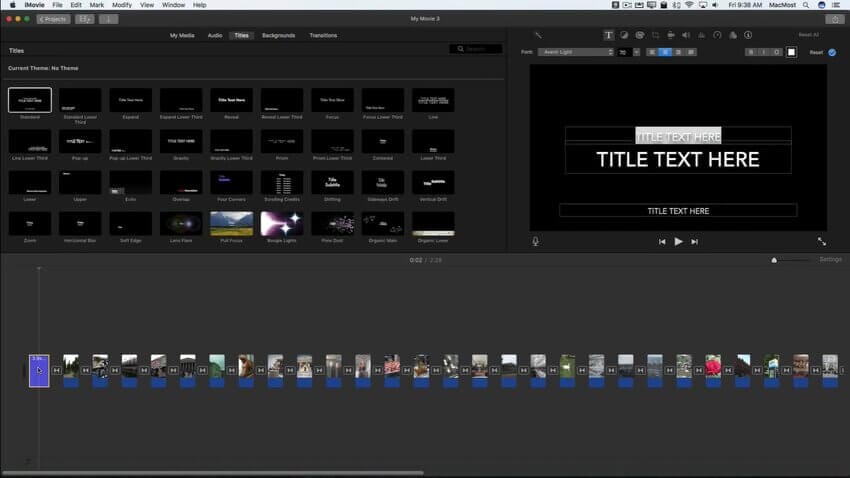Viewport: 850px width, 478px height.
Task: Select the purple title clip in timeline
Action: pos(39,371)
